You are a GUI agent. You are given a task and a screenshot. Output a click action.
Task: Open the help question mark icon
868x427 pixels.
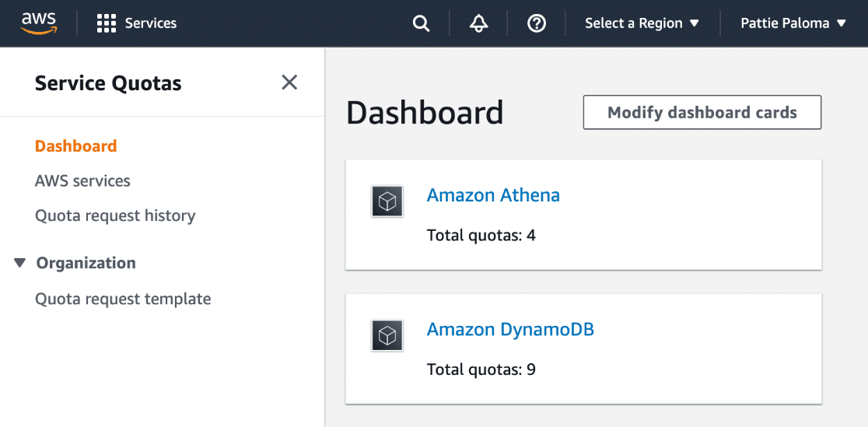click(x=537, y=23)
